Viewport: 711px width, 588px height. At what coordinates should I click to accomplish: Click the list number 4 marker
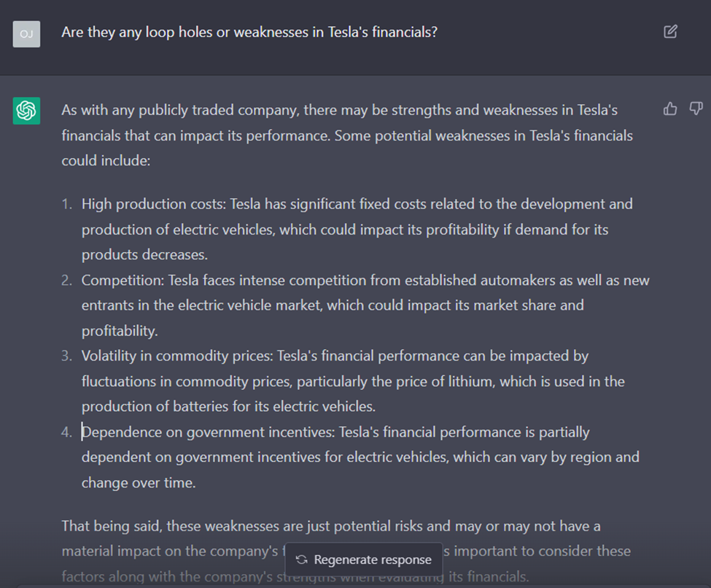pyautogui.click(x=66, y=432)
